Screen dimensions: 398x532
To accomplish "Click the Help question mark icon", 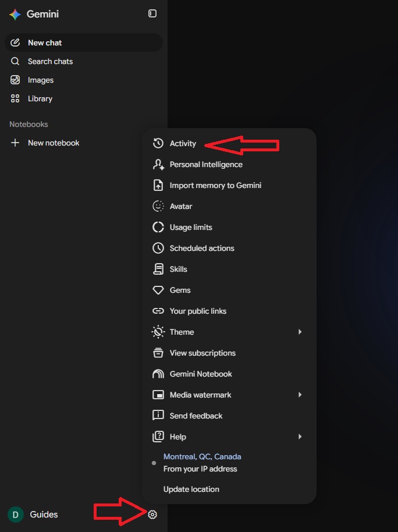I will pos(158,437).
